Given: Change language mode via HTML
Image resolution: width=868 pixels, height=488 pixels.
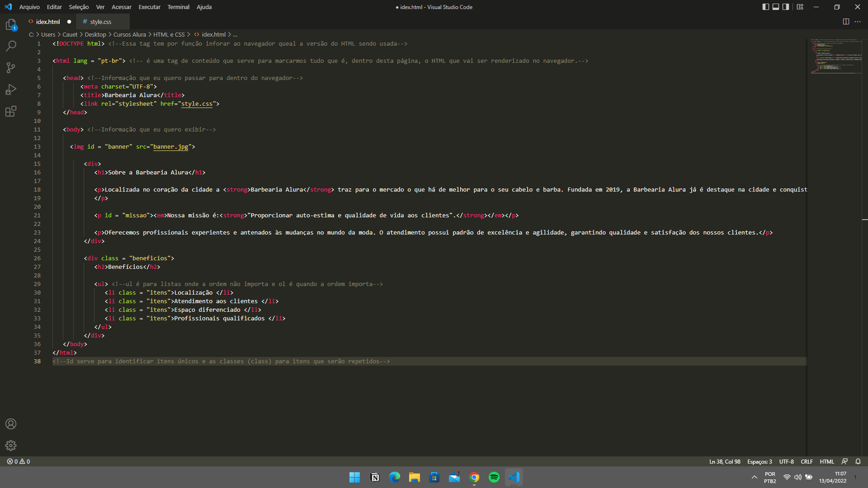Looking at the screenshot, I should click(x=827, y=461).
